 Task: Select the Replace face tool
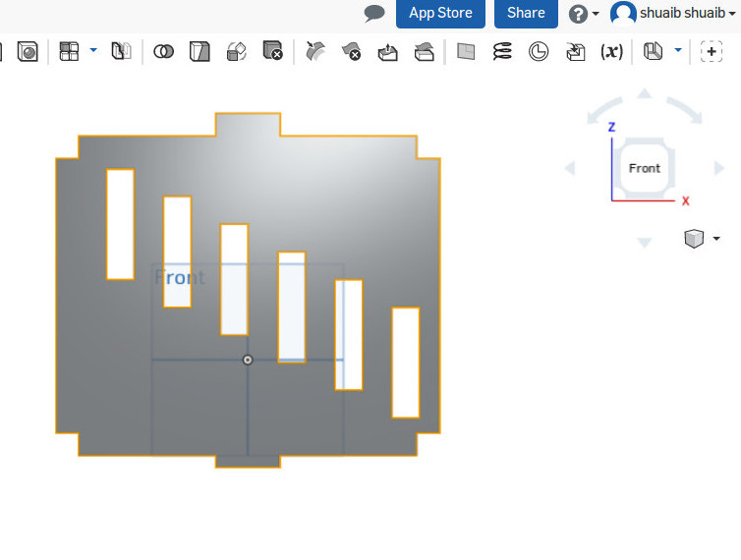pos(425,52)
